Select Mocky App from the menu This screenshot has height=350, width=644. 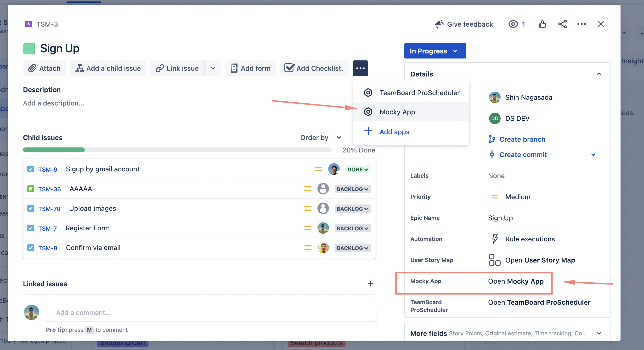click(x=397, y=112)
